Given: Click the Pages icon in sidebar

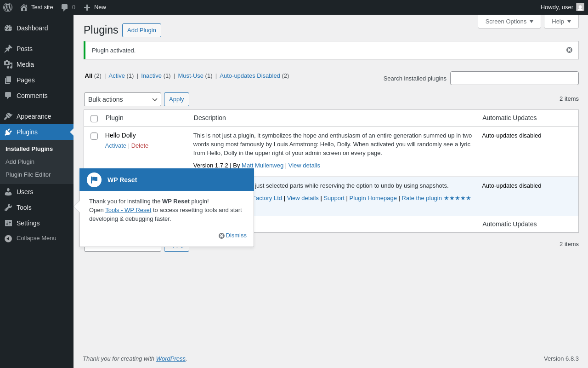Looking at the screenshot, I should (x=8, y=80).
